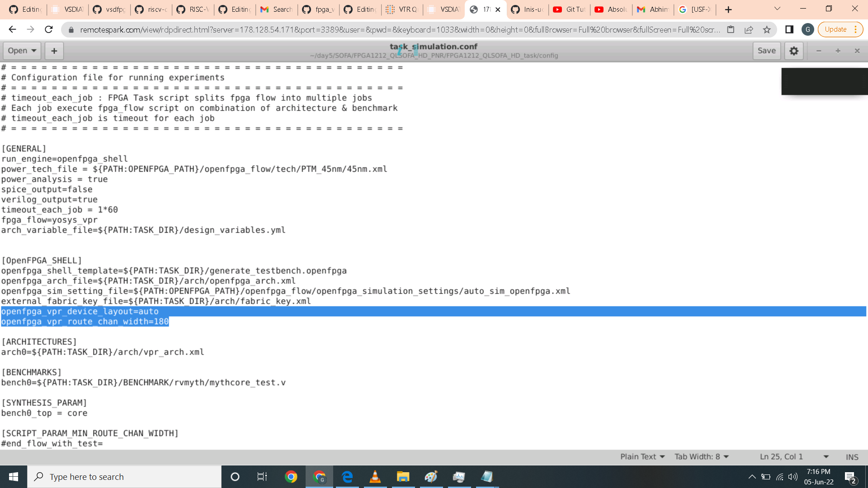Click the Chrome Update button

click(x=835, y=29)
